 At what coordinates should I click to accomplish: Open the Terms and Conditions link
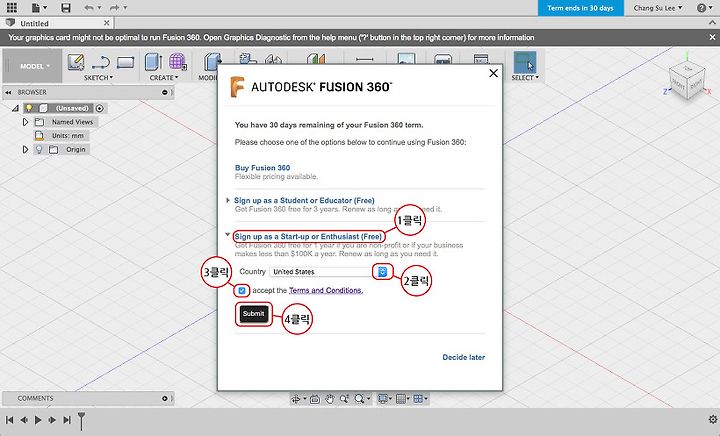326,291
